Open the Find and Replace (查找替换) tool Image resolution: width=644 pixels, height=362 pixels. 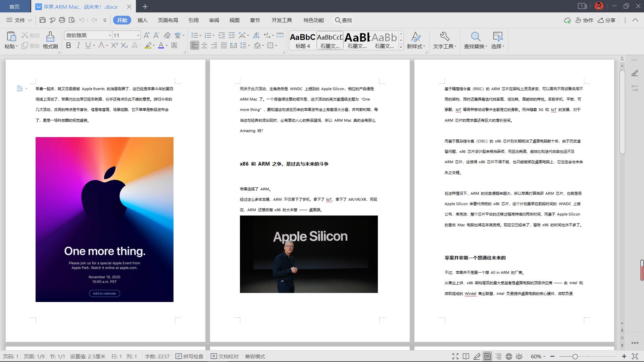click(476, 37)
